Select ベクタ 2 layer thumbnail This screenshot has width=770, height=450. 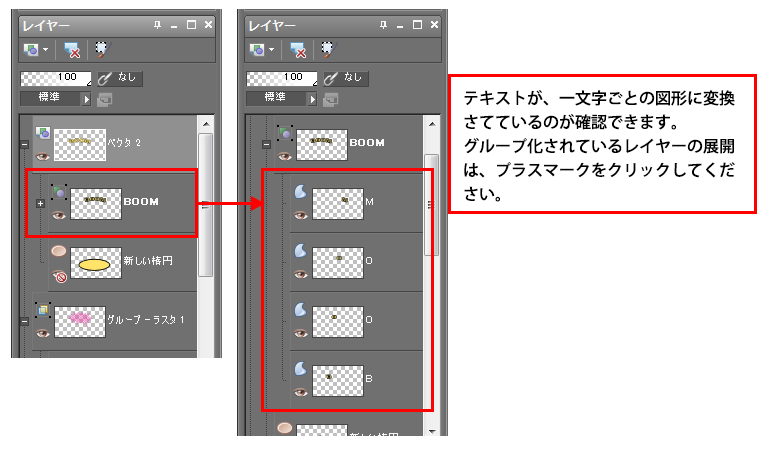point(80,145)
